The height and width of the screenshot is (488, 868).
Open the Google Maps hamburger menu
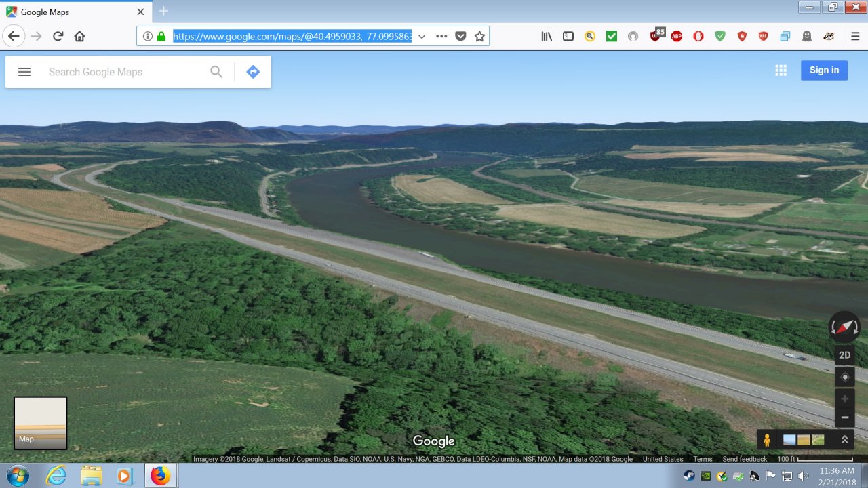click(24, 72)
